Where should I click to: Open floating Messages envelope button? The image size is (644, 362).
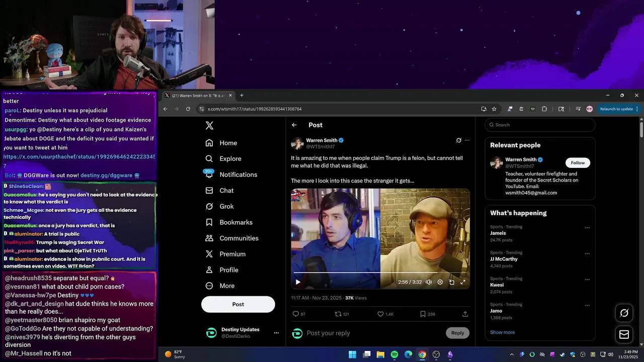624,334
